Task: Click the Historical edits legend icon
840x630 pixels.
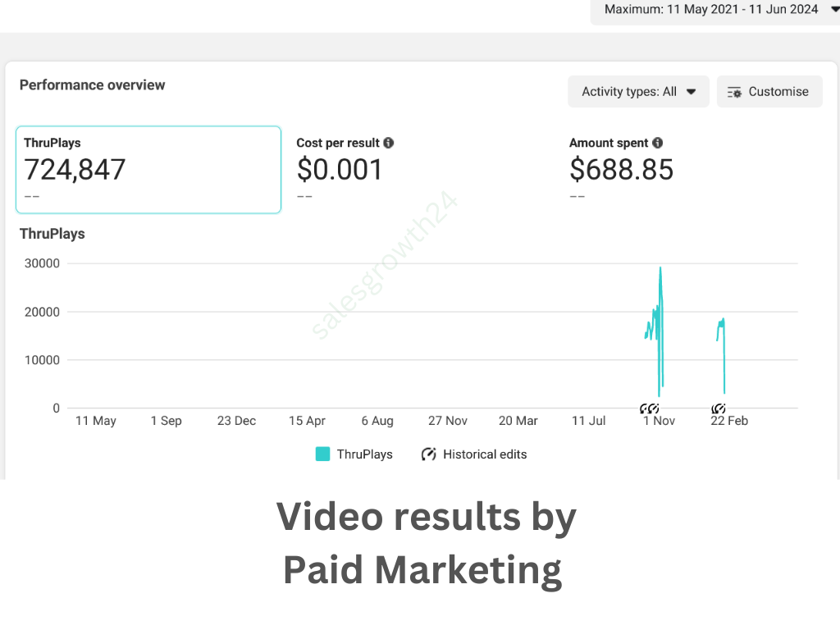Action: (x=428, y=454)
